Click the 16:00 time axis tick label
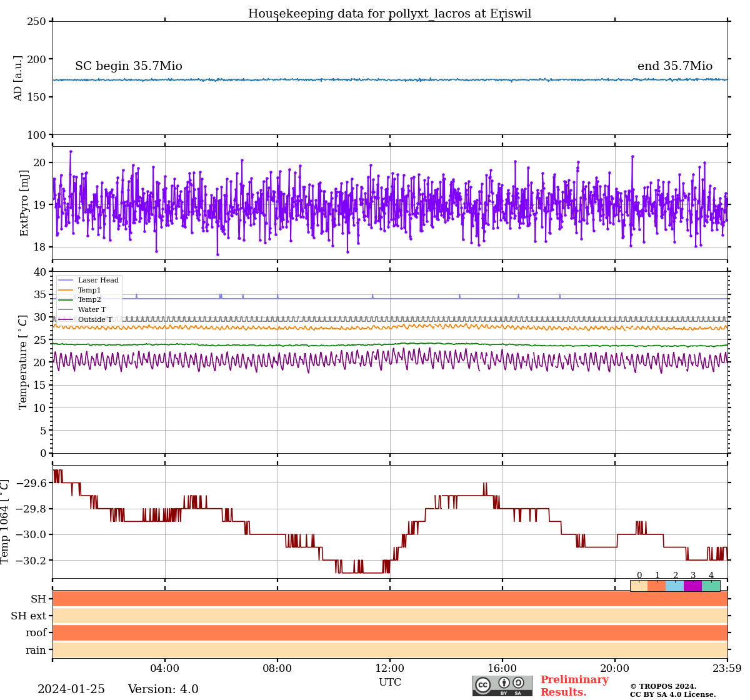Viewport: 750px width, 700px height. click(502, 669)
